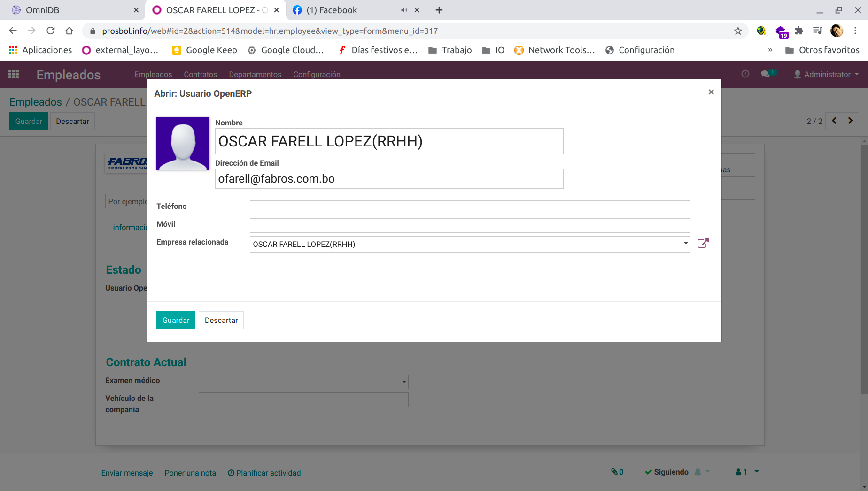Expand the Administrator user menu
The width and height of the screenshot is (868, 491).
pos(827,74)
